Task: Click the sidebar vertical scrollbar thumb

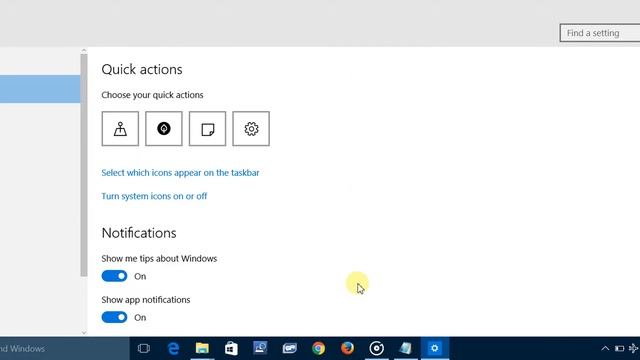Action: [84, 165]
